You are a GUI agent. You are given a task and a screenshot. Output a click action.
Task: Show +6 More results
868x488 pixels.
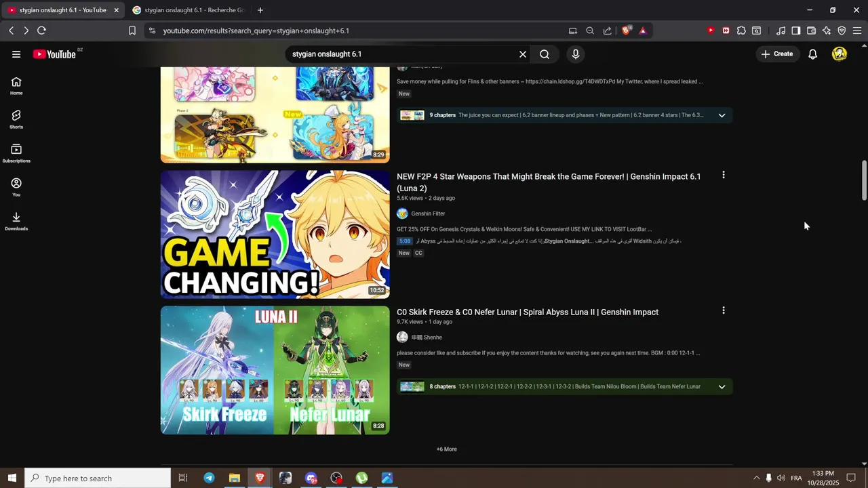446,449
